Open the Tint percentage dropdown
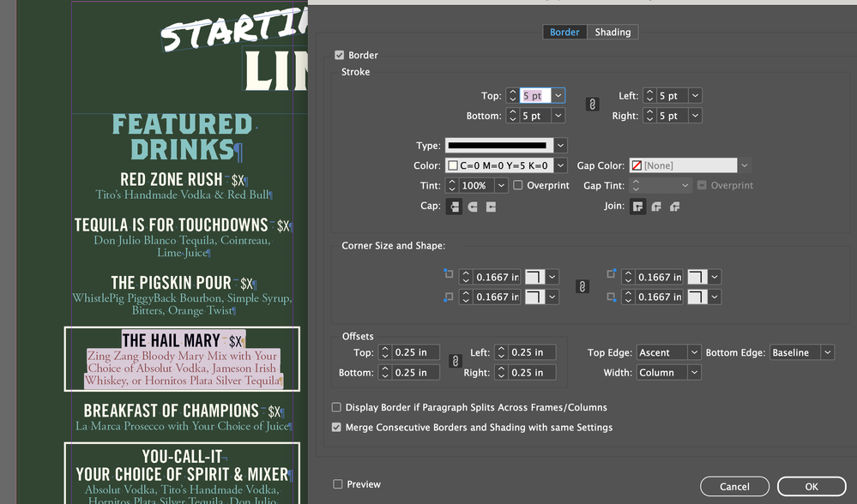 tap(501, 186)
